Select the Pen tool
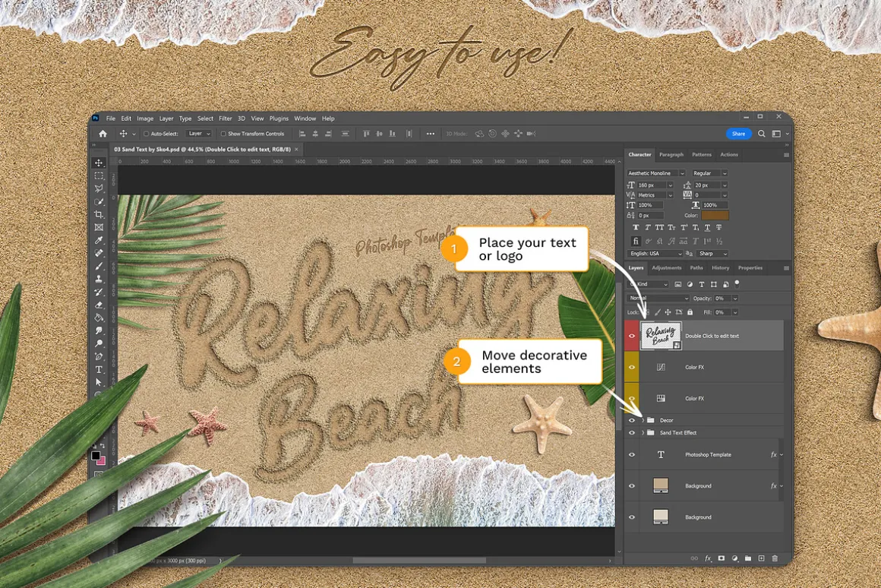Screen dimensions: 881x588 [99, 356]
